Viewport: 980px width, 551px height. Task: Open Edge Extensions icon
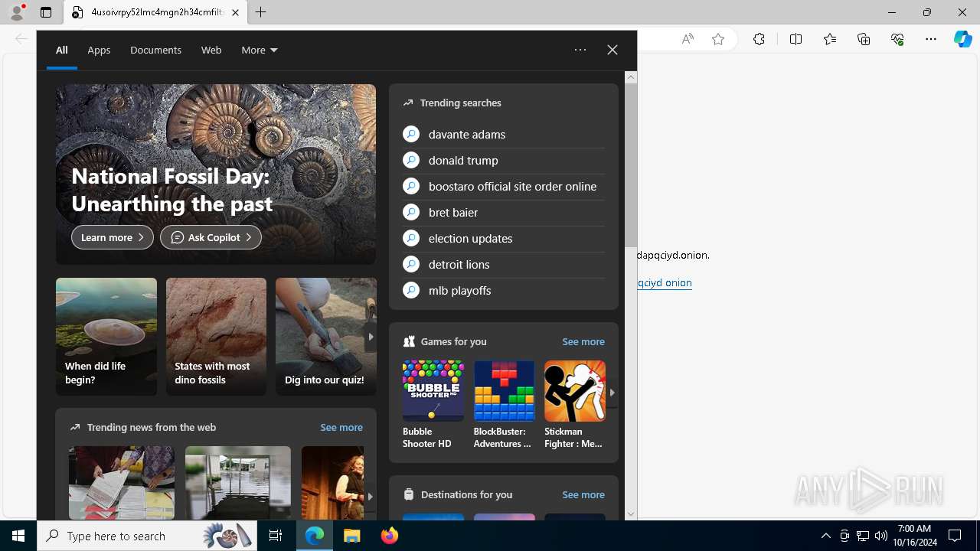[x=759, y=39]
